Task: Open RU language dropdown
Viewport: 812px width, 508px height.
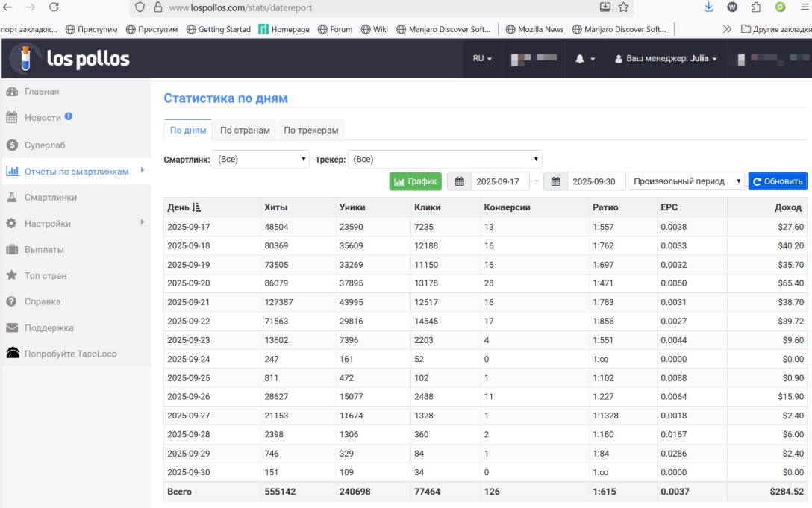Action: 482,59
